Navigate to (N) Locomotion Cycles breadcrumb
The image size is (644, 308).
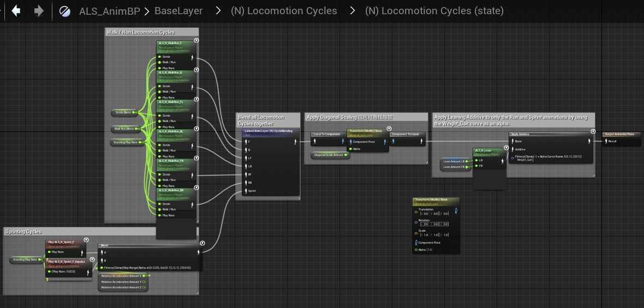pos(284,11)
